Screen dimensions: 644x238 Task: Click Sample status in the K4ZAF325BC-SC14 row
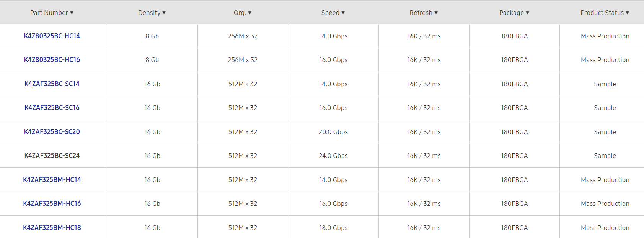click(605, 84)
